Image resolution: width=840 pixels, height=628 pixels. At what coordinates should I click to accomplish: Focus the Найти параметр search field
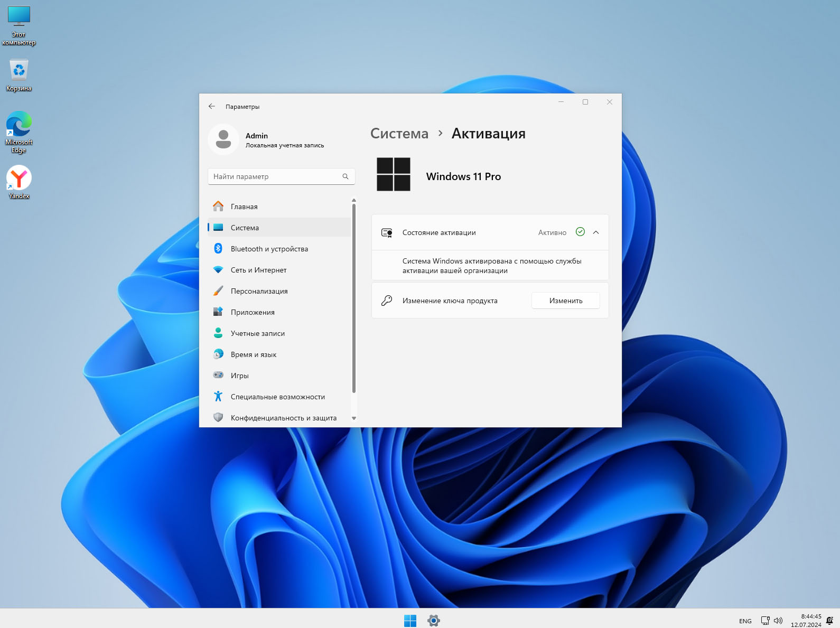point(282,176)
